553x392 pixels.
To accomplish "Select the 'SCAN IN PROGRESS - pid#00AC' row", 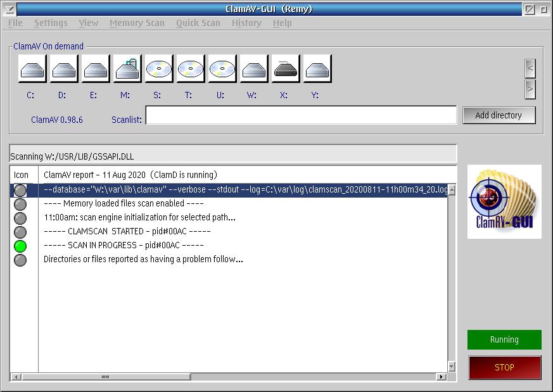I will [x=229, y=245].
